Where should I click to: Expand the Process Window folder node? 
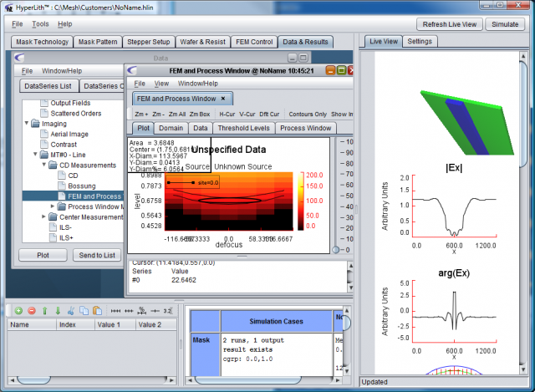click(53, 206)
